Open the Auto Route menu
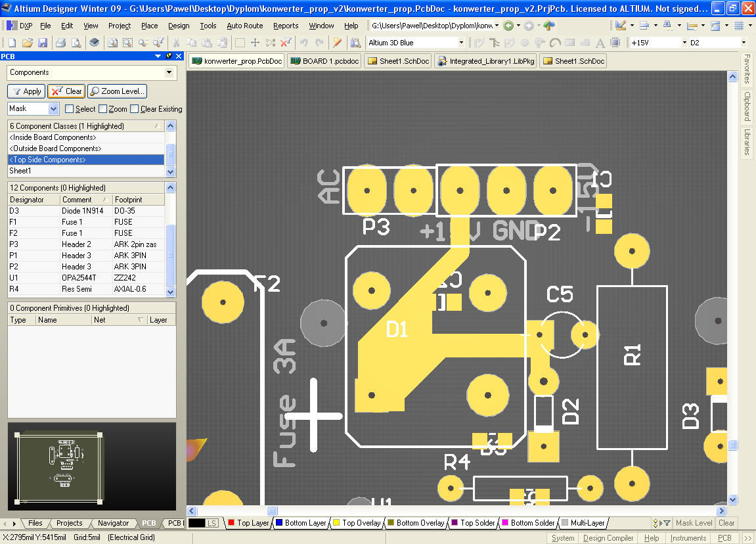The image size is (756, 544). pyautogui.click(x=244, y=26)
